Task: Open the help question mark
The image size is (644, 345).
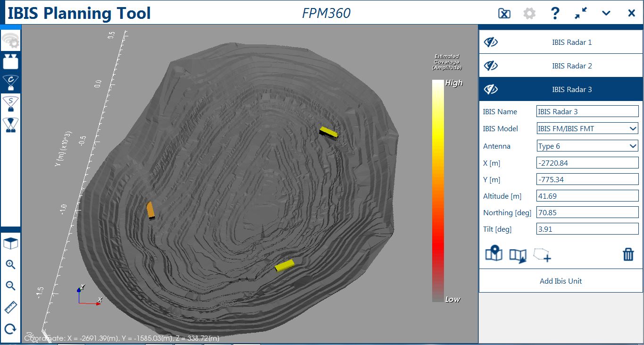Action: (555, 13)
